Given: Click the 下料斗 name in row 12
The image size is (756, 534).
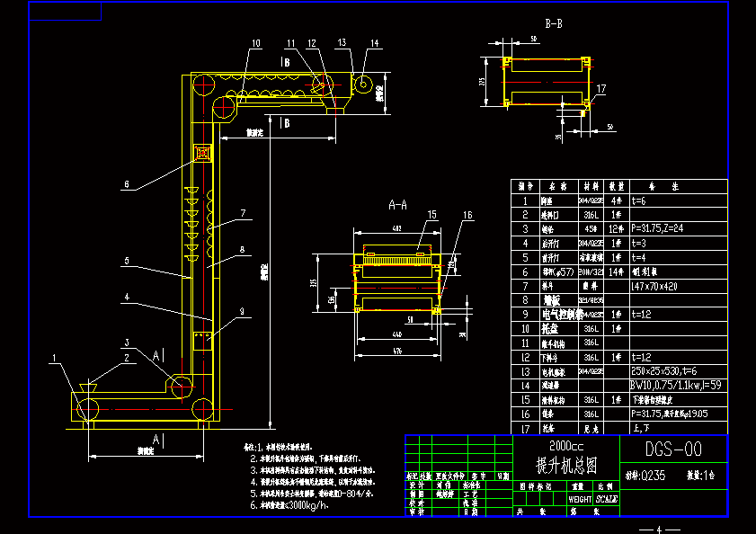Looking at the screenshot, I should click(x=547, y=358).
